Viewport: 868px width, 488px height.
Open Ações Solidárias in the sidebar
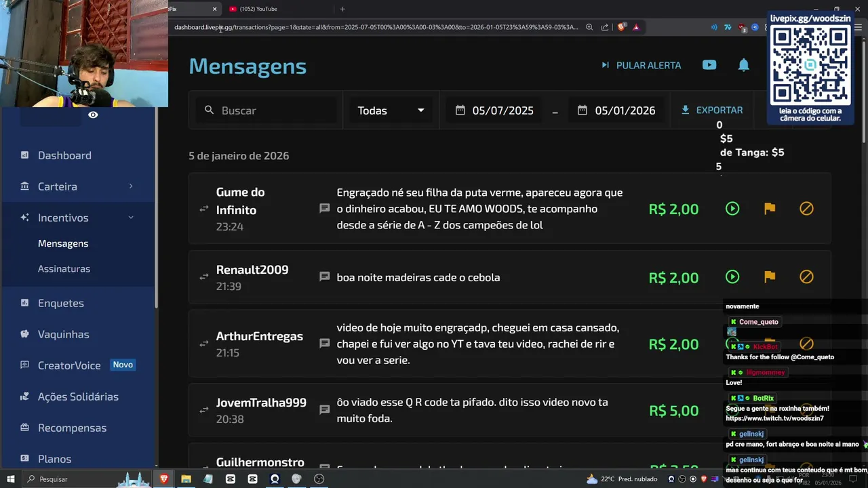[x=78, y=396]
